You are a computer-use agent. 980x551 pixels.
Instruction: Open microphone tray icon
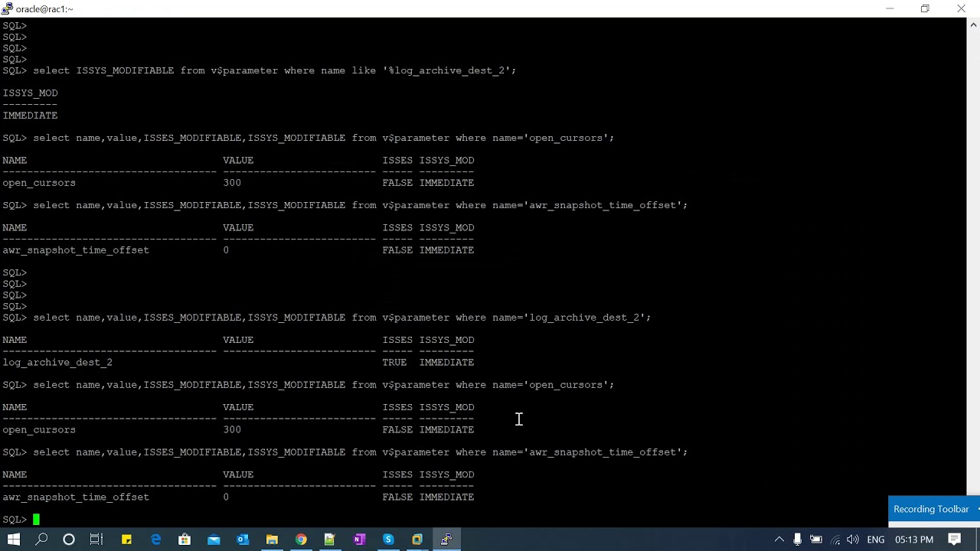click(797, 540)
